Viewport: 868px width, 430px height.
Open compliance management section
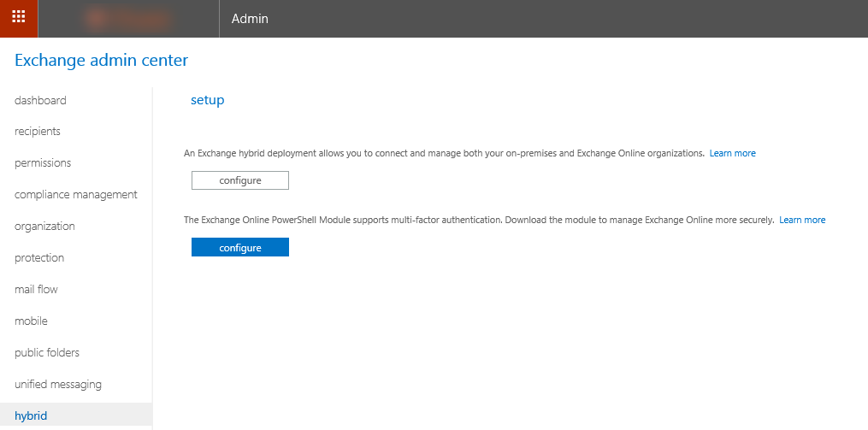76,194
